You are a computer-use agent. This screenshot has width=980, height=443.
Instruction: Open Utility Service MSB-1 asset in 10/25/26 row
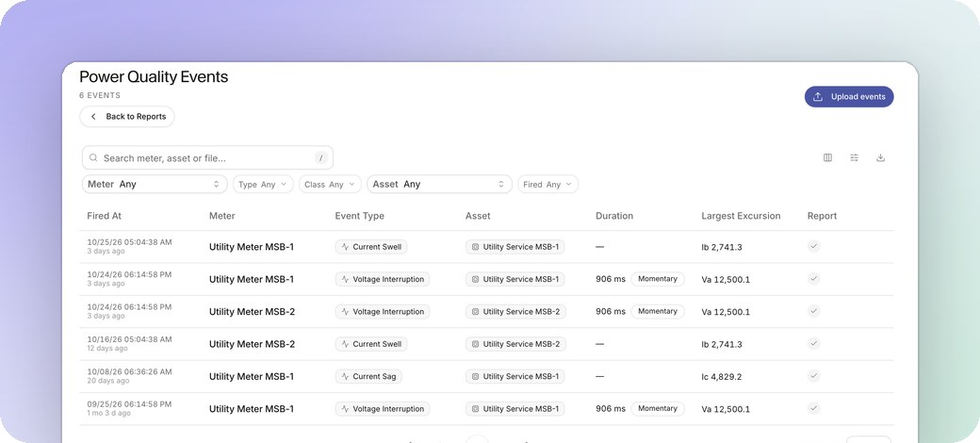(515, 247)
